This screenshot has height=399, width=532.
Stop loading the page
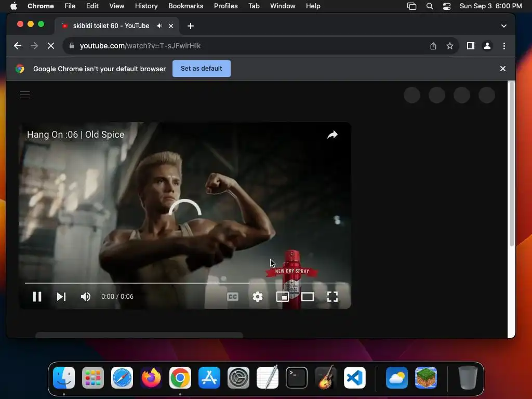[x=51, y=46]
